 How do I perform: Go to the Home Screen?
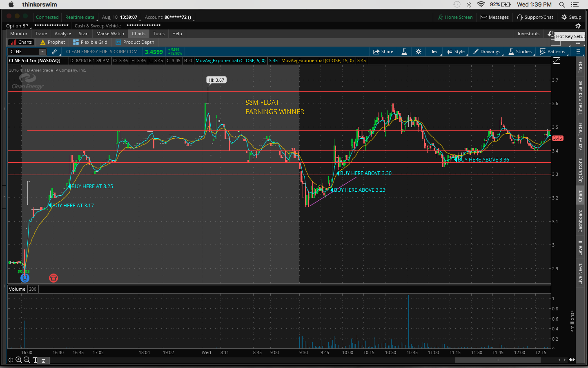point(455,17)
